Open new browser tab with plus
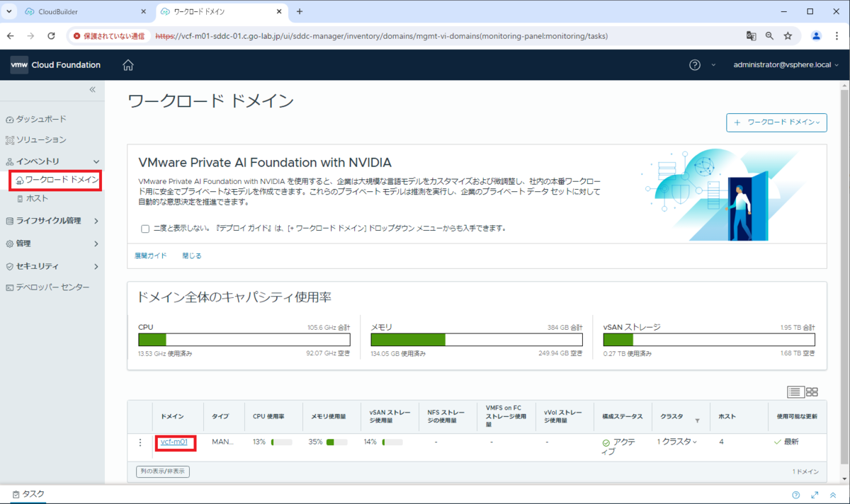 click(300, 12)
